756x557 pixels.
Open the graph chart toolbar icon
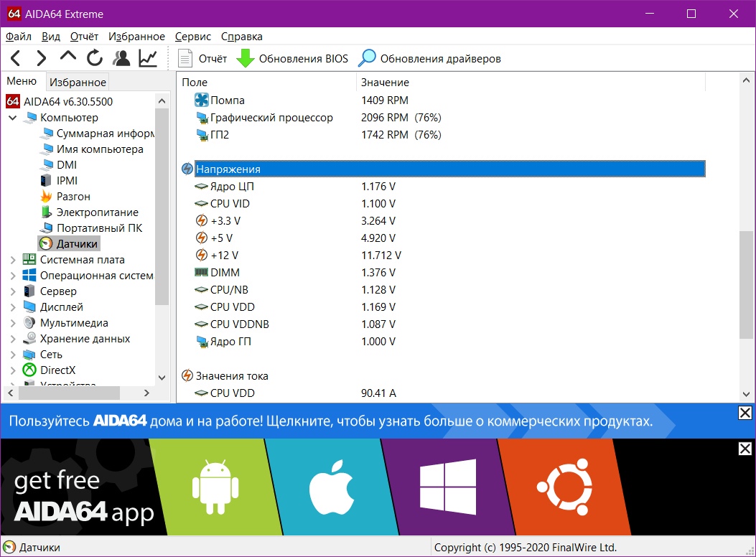tap(147, 58)
